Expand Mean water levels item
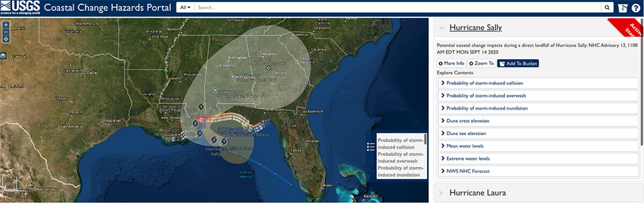The image size is (644, 204). click(538, 146)
